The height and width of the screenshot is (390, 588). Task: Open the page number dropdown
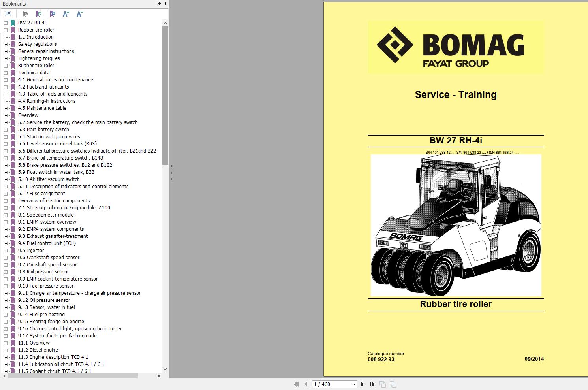[x=354, y=384]
